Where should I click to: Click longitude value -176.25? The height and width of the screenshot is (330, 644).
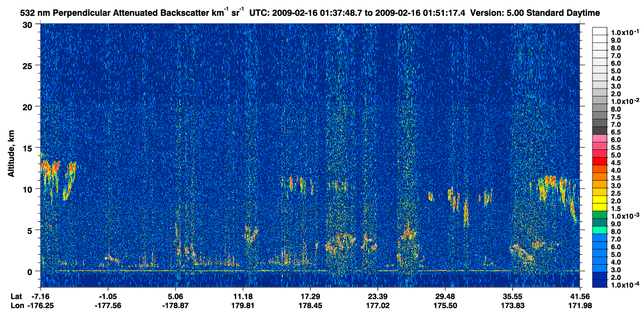[x=41, y=306]
